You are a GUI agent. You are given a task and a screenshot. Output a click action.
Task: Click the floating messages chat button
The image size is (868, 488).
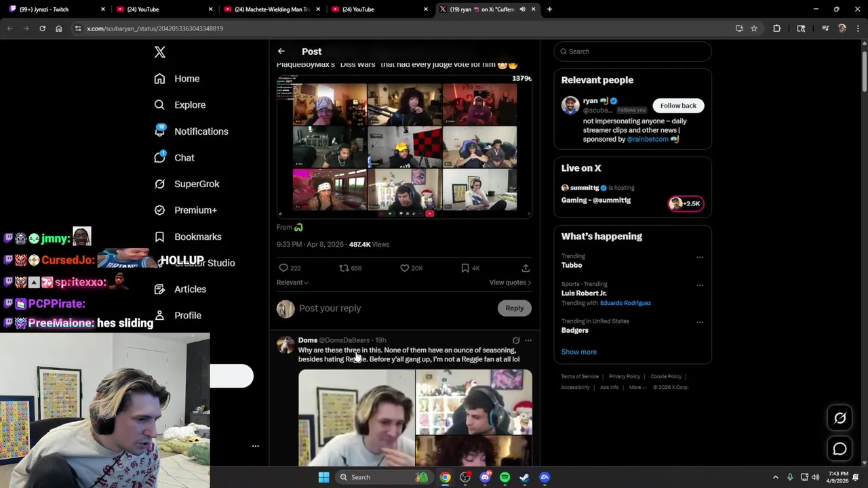click(840, 449)
